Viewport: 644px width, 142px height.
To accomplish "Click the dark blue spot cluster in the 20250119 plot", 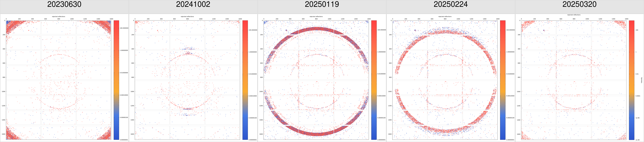I will pos(286,30).
